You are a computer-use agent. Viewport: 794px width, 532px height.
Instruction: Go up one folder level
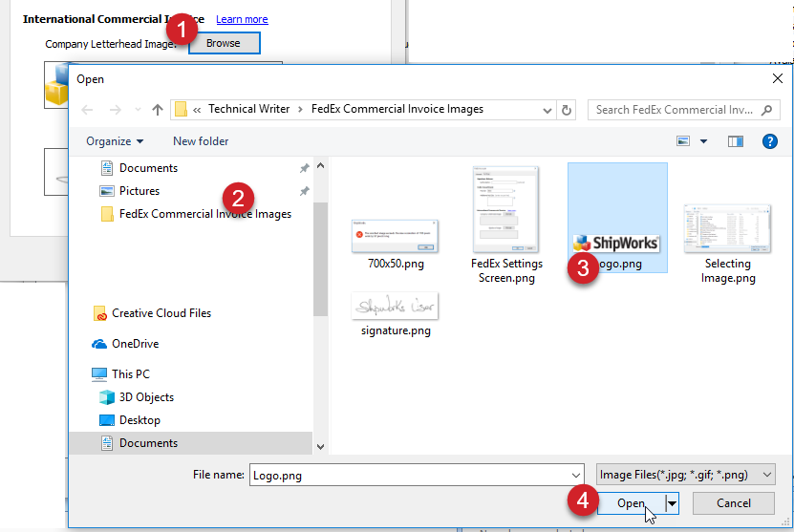[158, 109]
